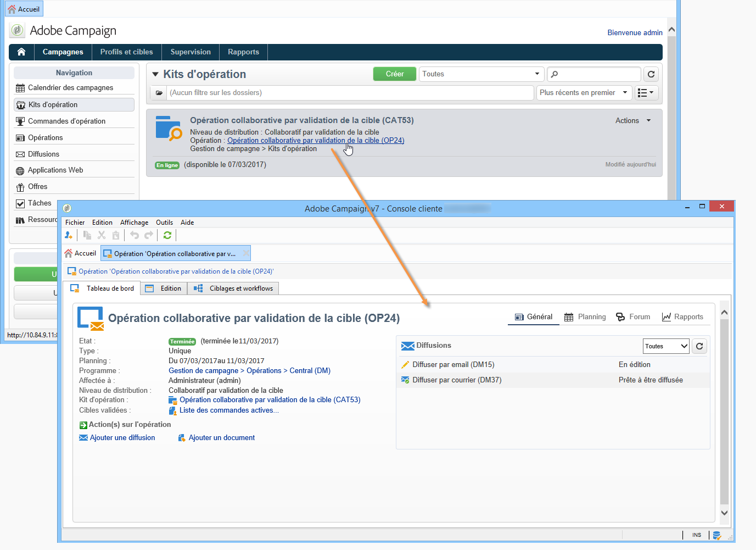
Task: Click the folder filter icon
Action: (159, 93)
